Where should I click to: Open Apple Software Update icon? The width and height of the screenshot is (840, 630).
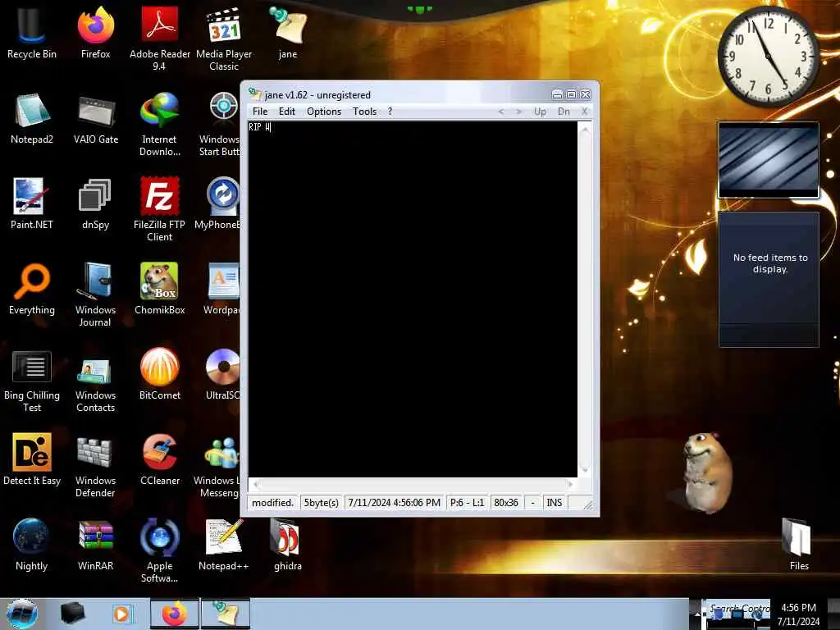coord(160,550)
